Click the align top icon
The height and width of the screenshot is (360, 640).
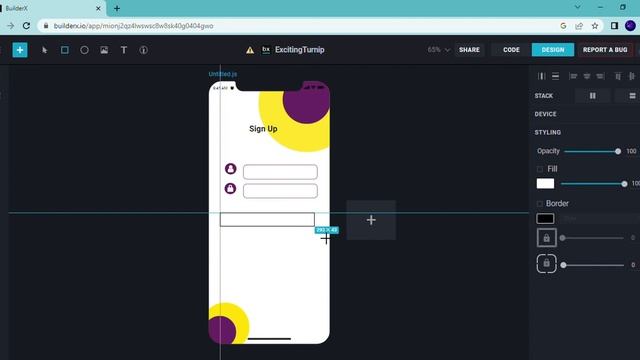pyautogui.click(x=618, y=76)
